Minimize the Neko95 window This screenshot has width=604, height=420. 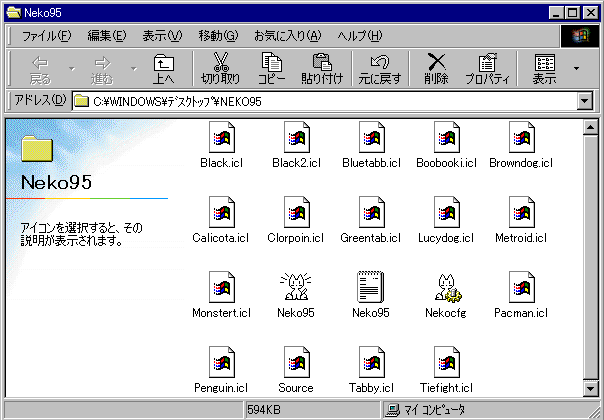(x=556, y=13)
